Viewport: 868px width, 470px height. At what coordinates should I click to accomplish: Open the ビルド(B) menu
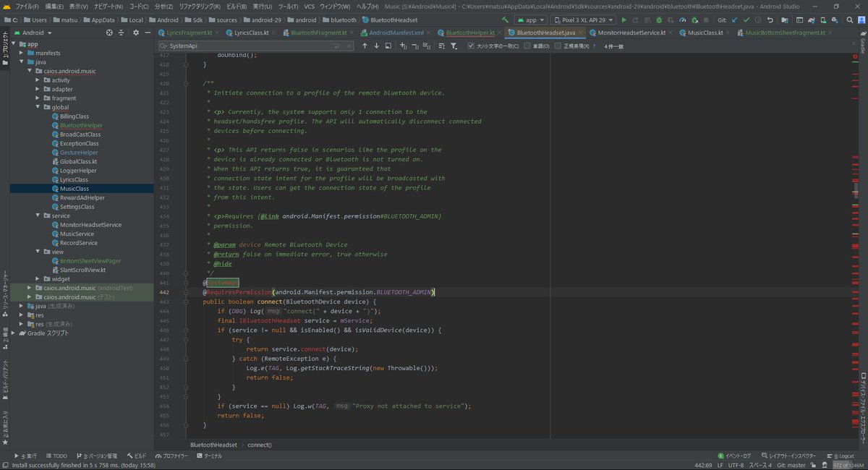[237, 6]
